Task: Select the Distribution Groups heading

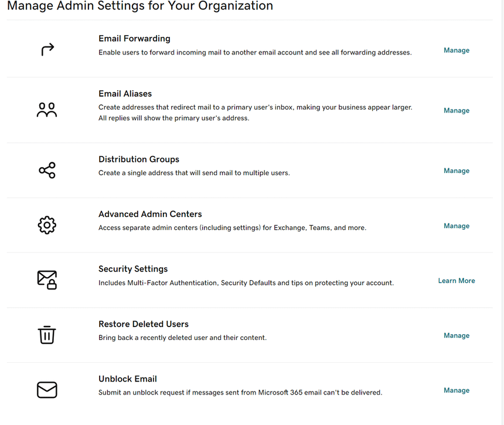Action: click(x=139, y=159)
